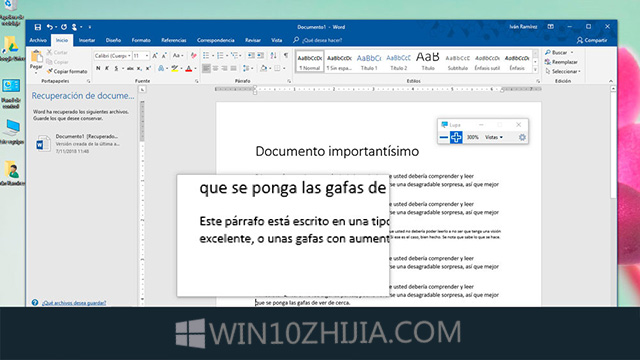
Task: Click the Compartir button
Action: (592, 40)
